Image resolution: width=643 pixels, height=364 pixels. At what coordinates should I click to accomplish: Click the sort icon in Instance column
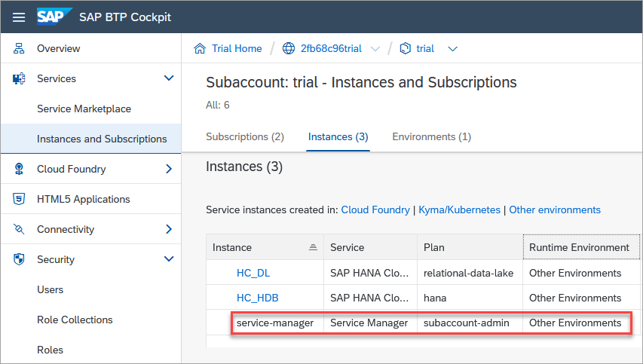point(313,247)
